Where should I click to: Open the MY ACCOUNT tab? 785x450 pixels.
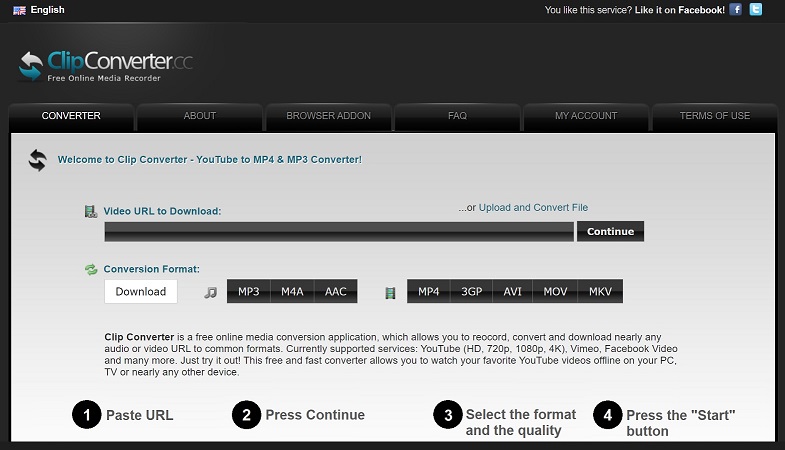[x=586, y=116]
